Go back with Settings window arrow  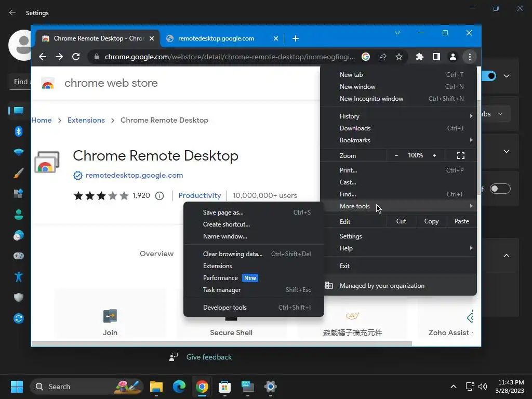coord(12,12)
